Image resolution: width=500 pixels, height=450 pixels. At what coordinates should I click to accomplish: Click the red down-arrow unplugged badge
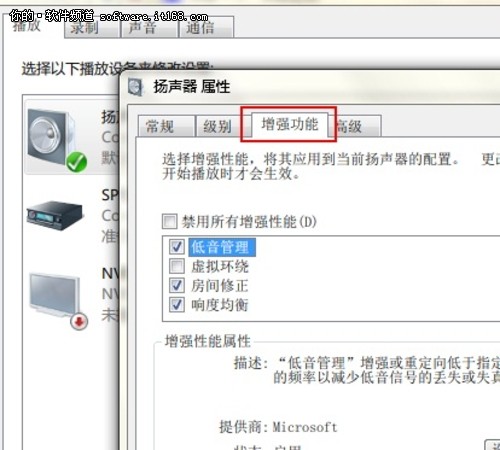(x=79, y=321)
